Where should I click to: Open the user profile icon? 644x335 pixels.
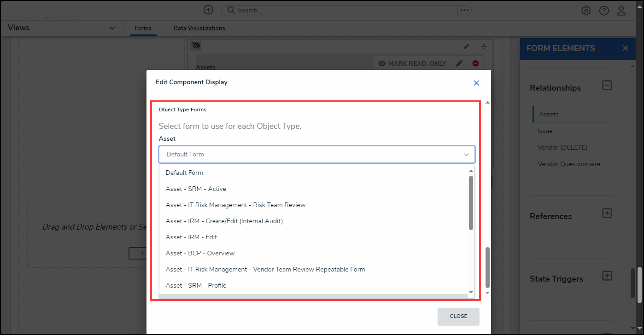click(621, 10)
